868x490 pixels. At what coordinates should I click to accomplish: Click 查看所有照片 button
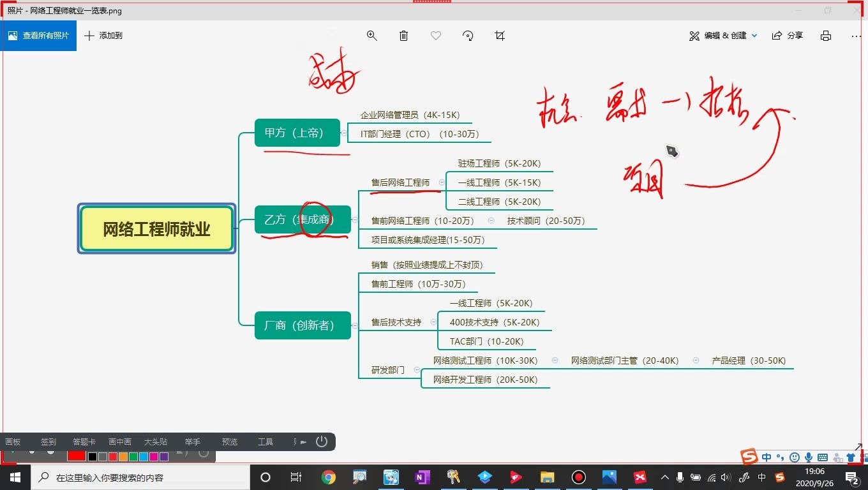tap(38, 36)
